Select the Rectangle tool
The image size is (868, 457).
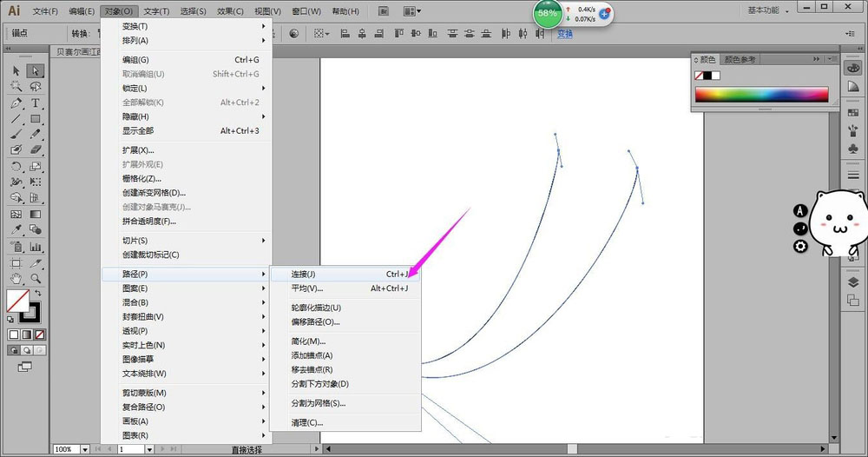(x=36, y=118)
